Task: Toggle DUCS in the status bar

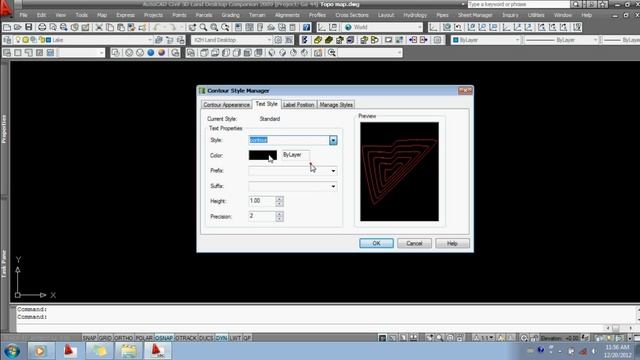Action: pos(206,338)
